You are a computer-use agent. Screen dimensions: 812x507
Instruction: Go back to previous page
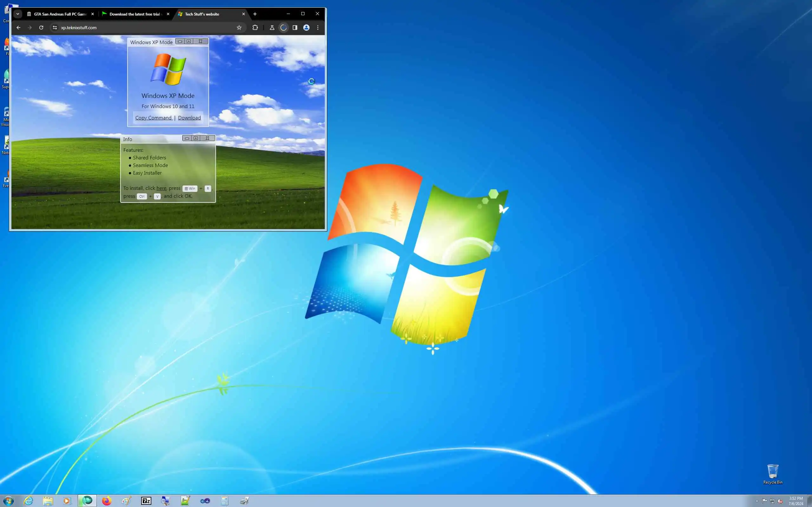point(18,28)
